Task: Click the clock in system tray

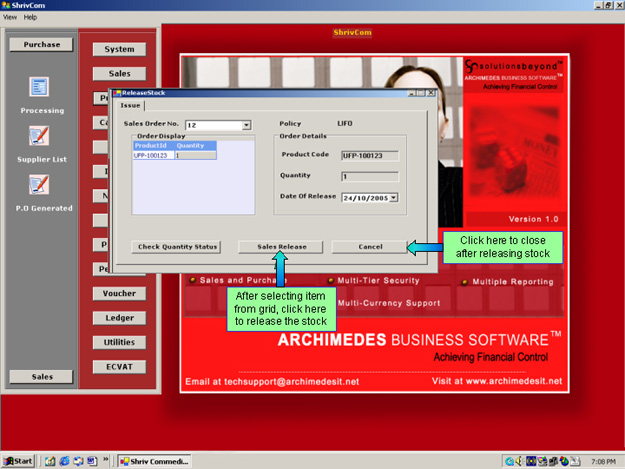Action: click(x=603, y=461)
